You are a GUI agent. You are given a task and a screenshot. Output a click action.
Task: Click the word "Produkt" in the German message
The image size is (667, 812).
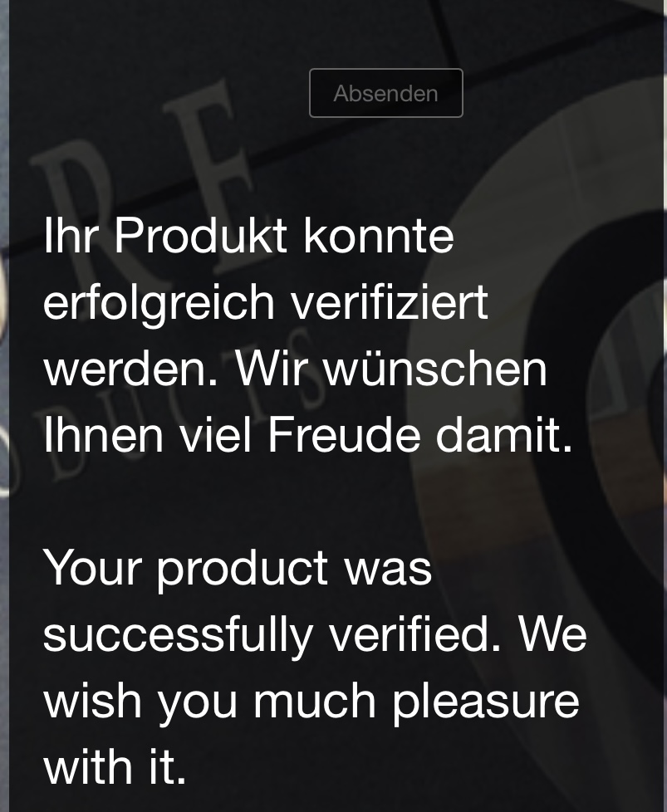pyautogui.click(x=200, y=236)
